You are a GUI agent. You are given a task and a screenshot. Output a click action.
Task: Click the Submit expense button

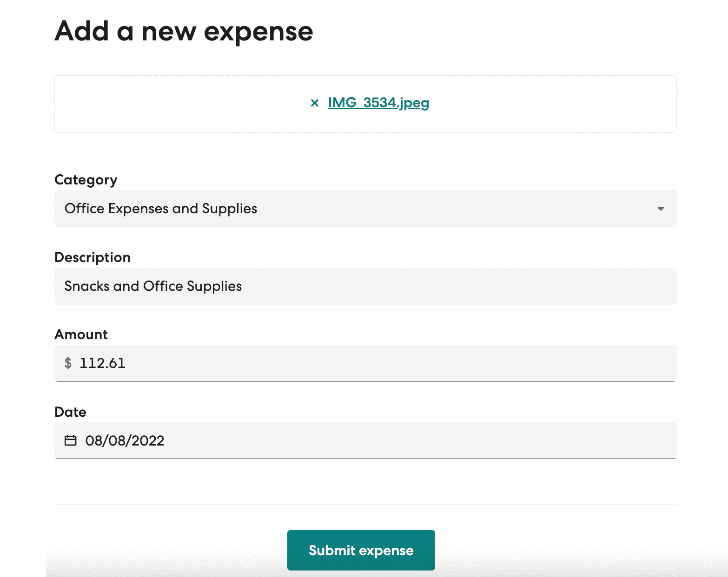click(x=361, y=550)
